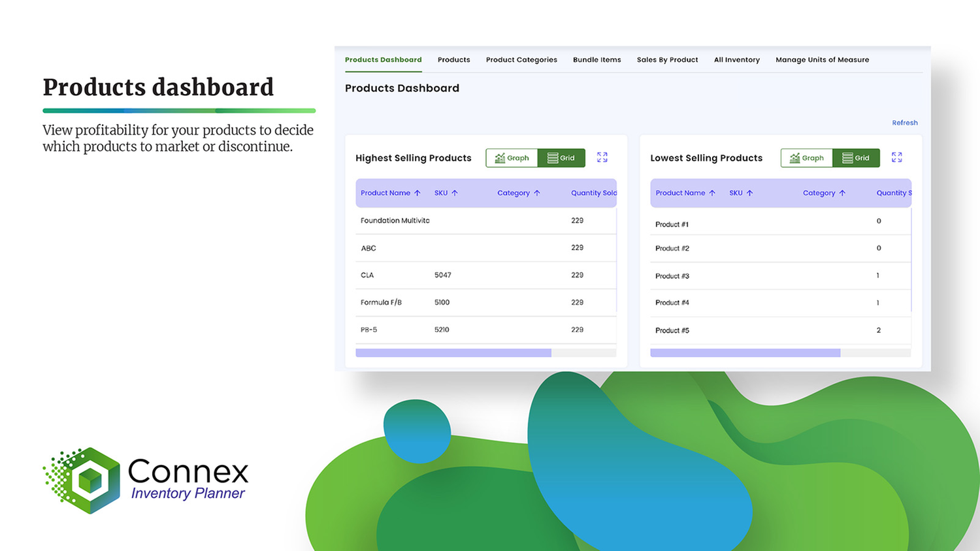Click the Connex Inventory Planner logo
Screen dimensions: 980x551
click(146, 480)
